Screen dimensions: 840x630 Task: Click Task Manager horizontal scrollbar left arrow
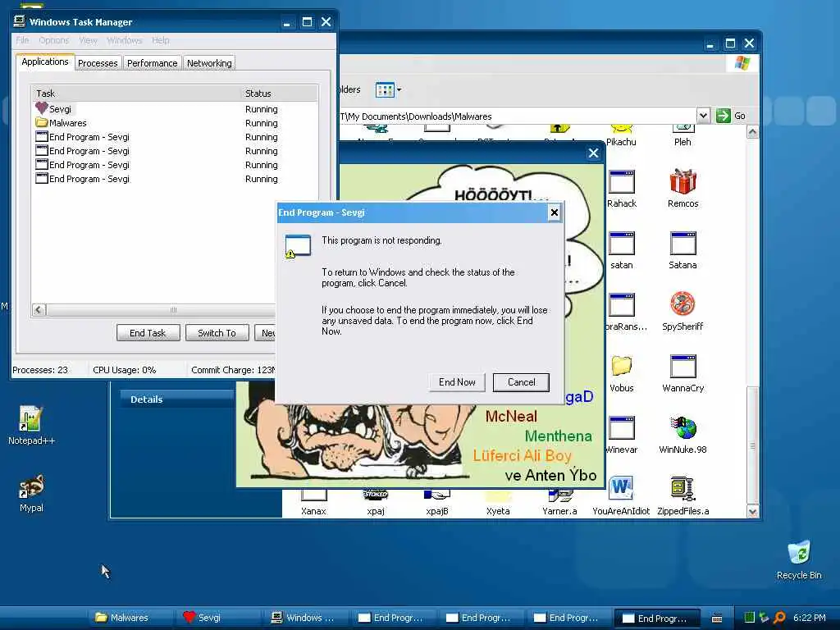point(39,309)
